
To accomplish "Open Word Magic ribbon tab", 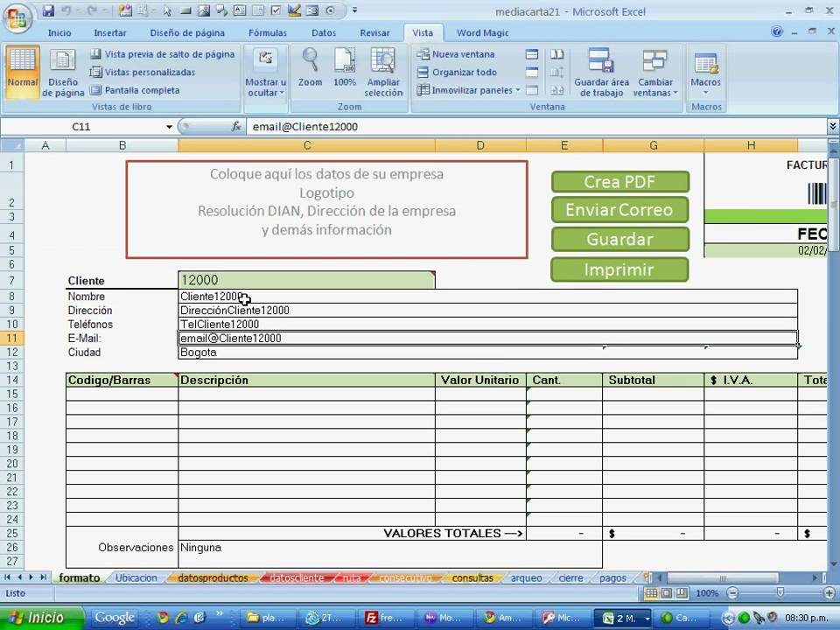I will [x=482, y=32].
